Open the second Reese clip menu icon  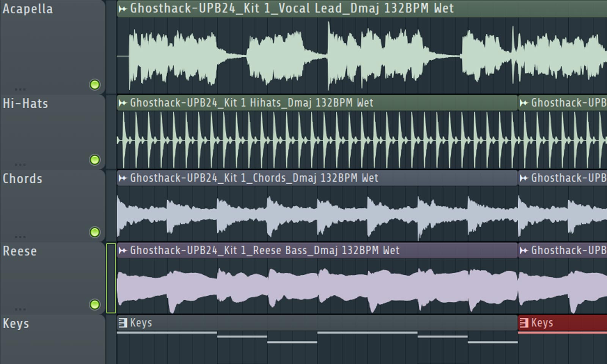(x=524, y=251)
